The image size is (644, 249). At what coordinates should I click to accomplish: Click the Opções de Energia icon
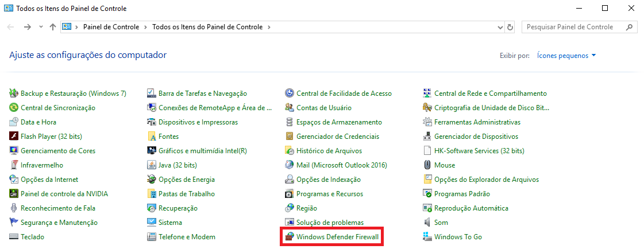(x=152, y=180)
